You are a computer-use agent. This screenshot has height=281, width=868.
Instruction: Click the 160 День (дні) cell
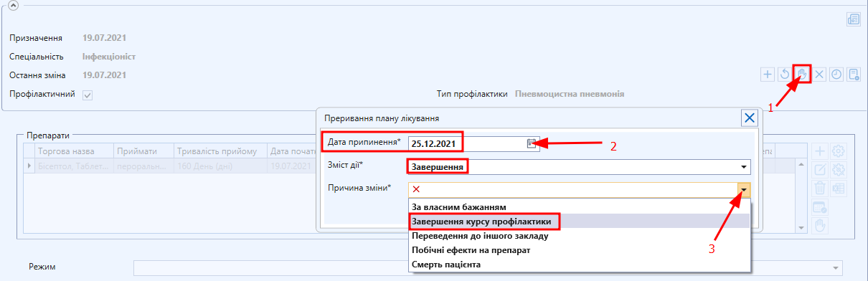[221, 166]
